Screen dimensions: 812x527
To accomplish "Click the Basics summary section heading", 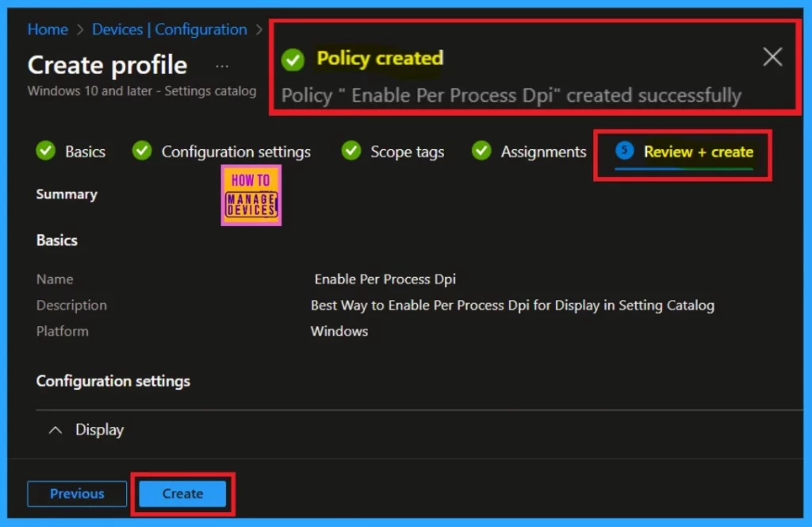I will [x=57, y=240].
